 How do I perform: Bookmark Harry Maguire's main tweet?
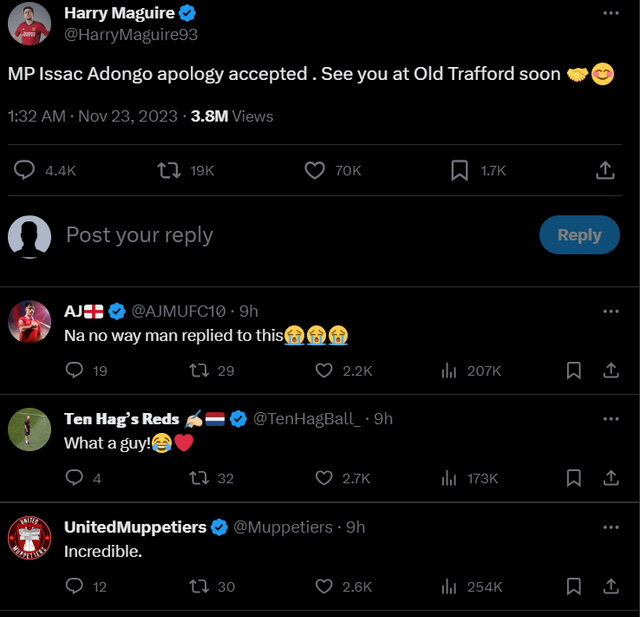(459, 171)
